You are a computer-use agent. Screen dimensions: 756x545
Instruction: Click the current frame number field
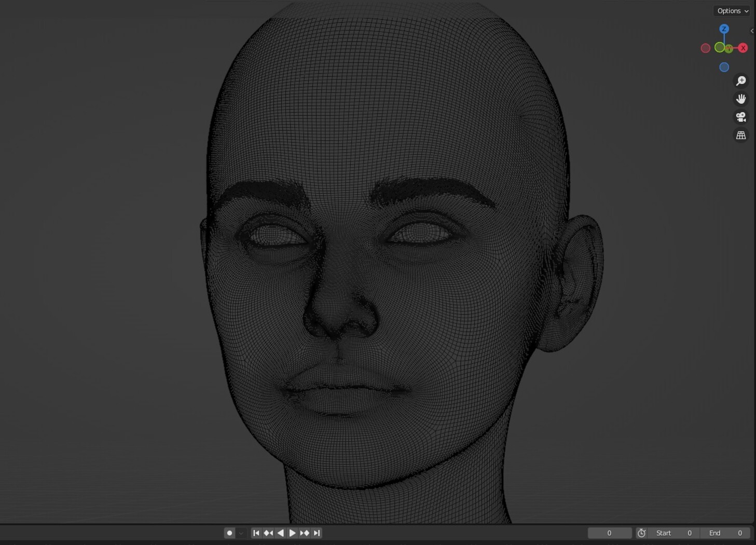point(610,533)
